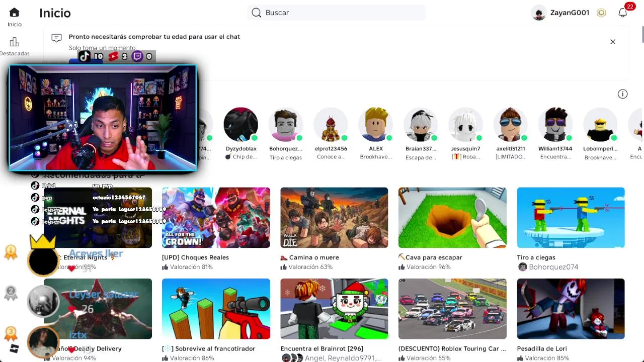The height and width of the screenshot is (362, 644).
Task: Click the ZayanG001 username text
Action: click(570, 13)
